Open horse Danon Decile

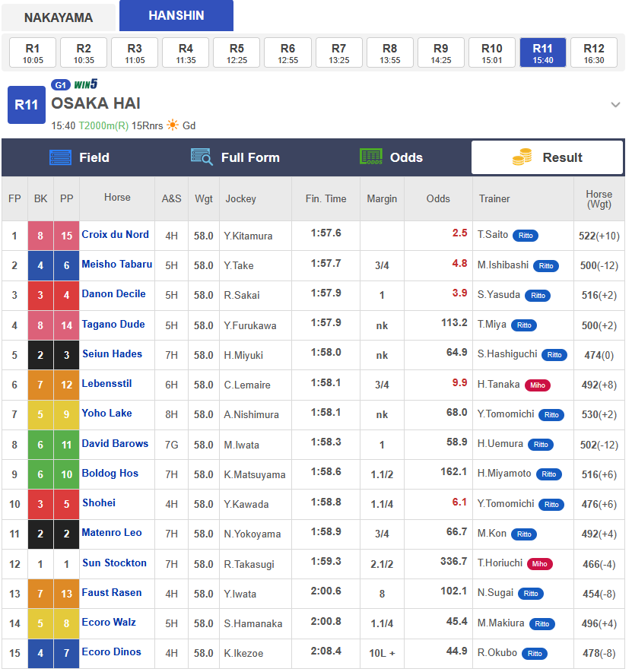pos(113,294)
